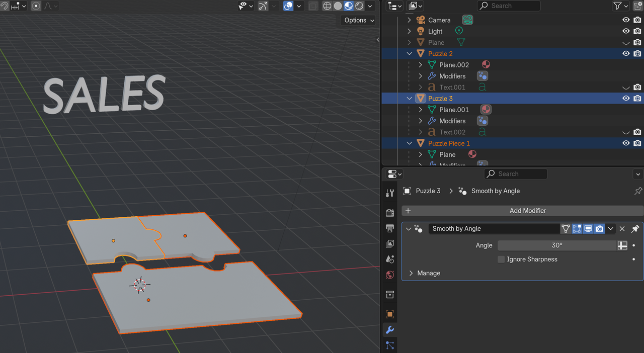Open the Scene properties tab

pyautogui.click(x=390, y=259)
